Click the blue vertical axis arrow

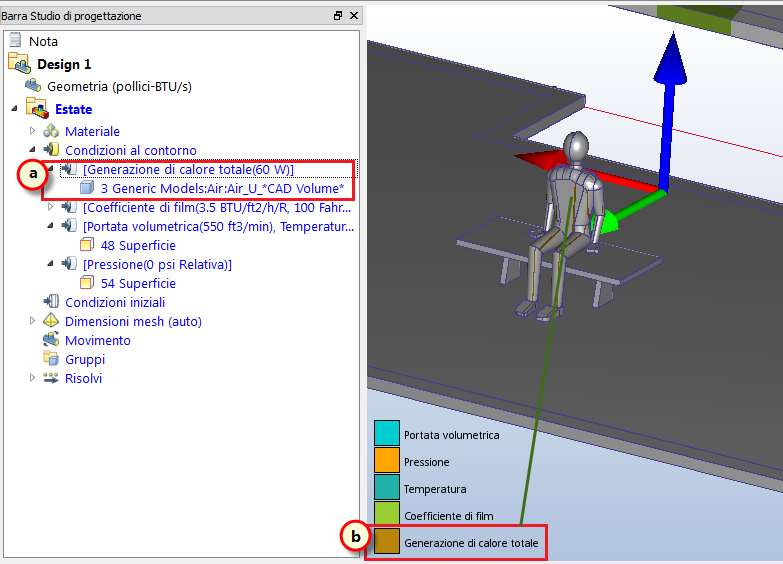[670, 110]
